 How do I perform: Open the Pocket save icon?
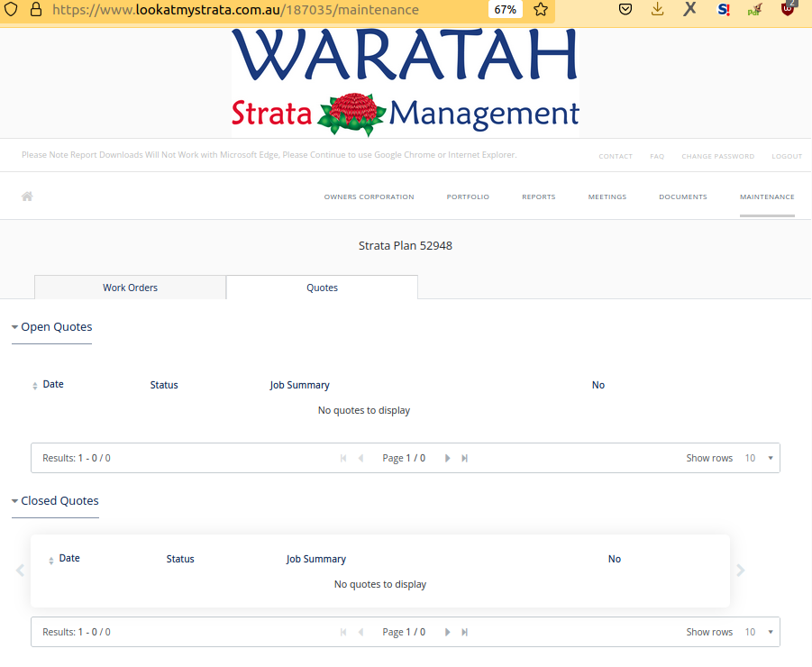coord(625,9)
